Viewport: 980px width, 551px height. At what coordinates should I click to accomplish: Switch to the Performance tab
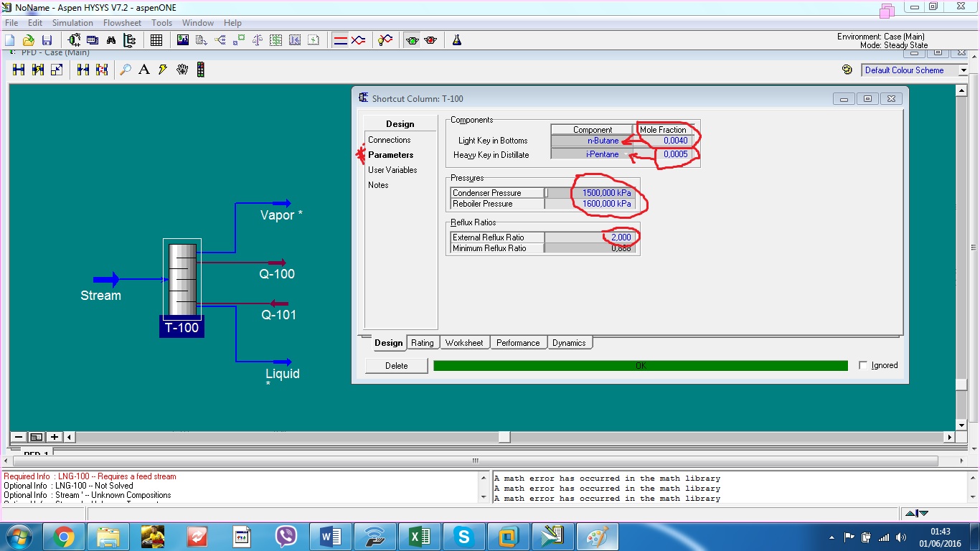point(518,343)
